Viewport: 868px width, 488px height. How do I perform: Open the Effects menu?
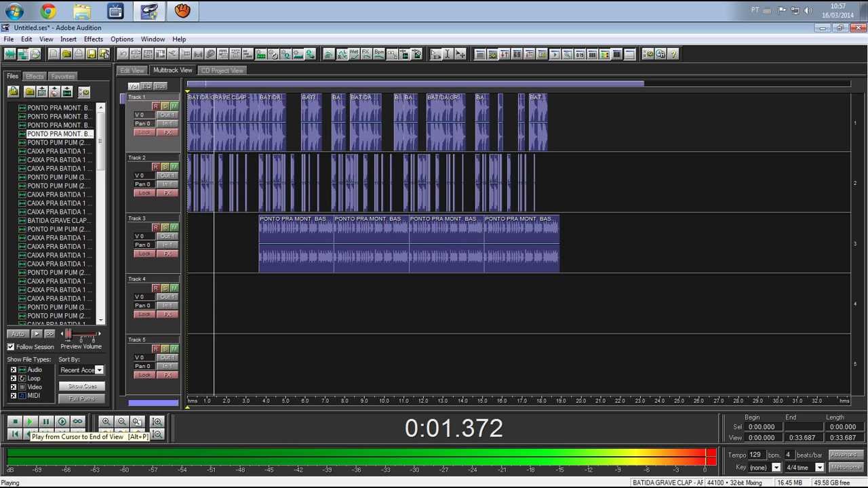(94, 39)
